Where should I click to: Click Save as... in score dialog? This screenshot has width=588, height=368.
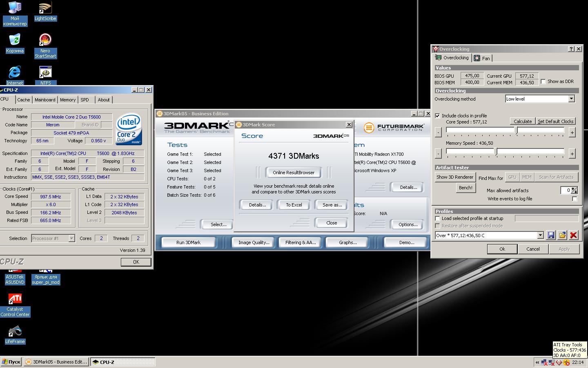(x=332, y=205)
